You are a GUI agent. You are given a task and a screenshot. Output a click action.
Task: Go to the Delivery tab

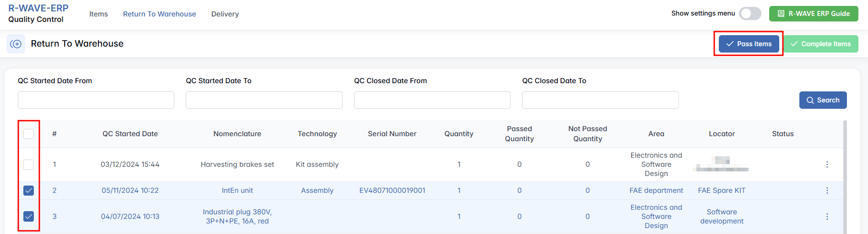[225, 14]
